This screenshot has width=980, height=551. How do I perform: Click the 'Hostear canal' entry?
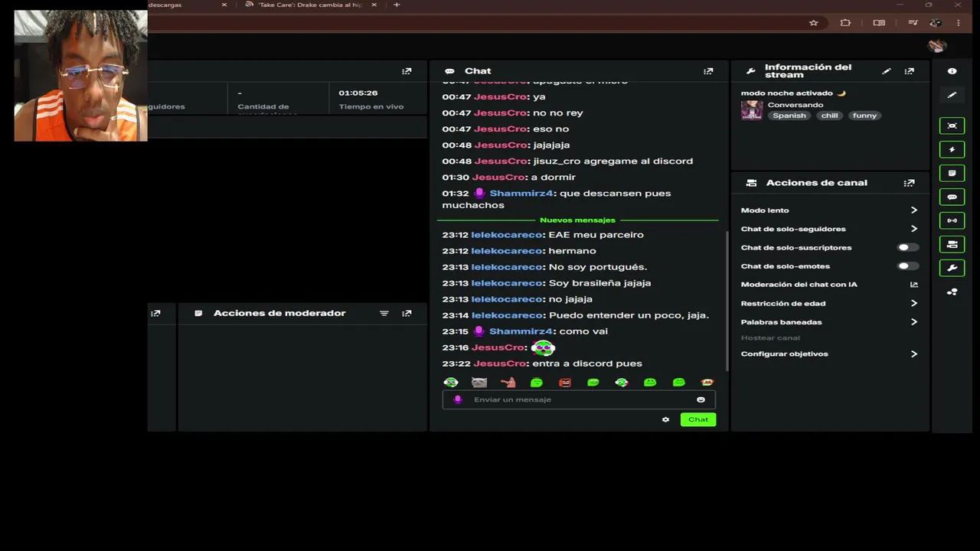point(770,338)
